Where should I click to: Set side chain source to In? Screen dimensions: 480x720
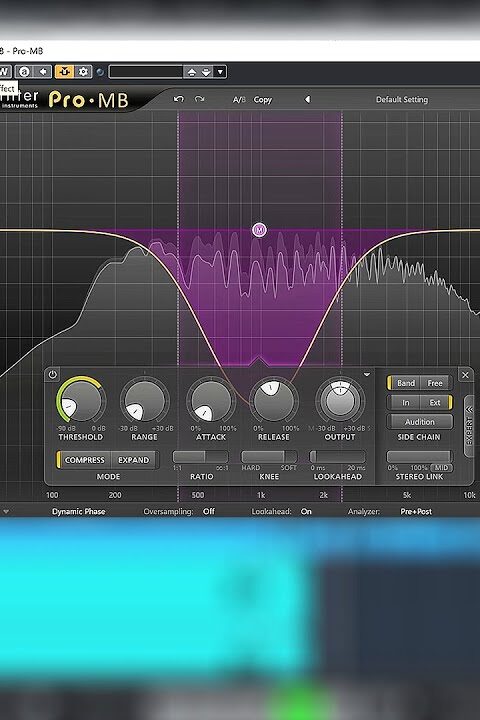pyautogui.click(x=405, y=403)
